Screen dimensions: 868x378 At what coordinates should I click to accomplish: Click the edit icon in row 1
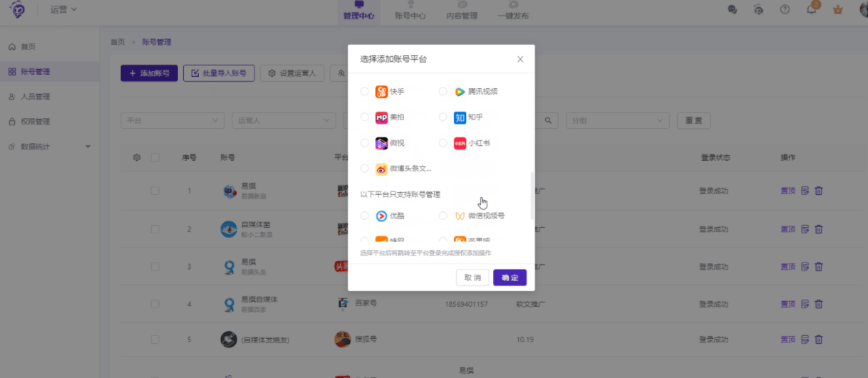(805, 191)
